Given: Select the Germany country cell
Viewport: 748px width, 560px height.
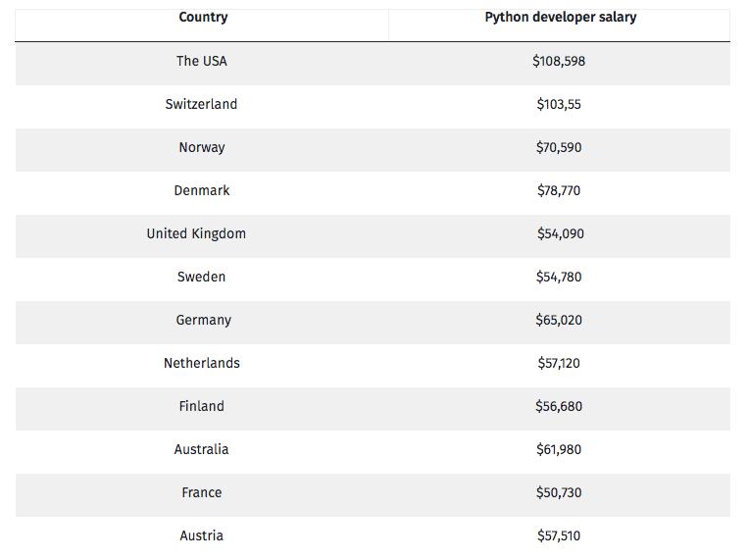Looking at the screenshot, I should tap(204, 320).
